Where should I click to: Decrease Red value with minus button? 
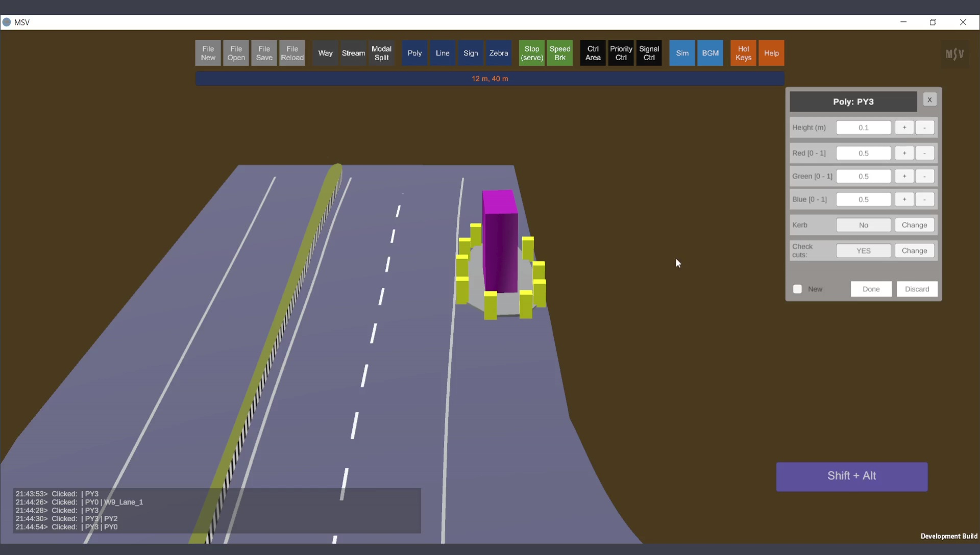coord(924,153)
